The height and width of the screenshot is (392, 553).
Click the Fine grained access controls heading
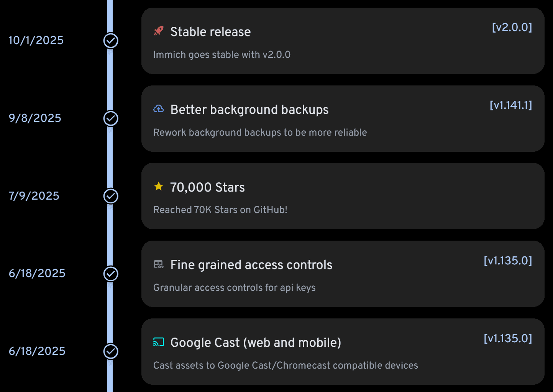click(x=251, y=265)
